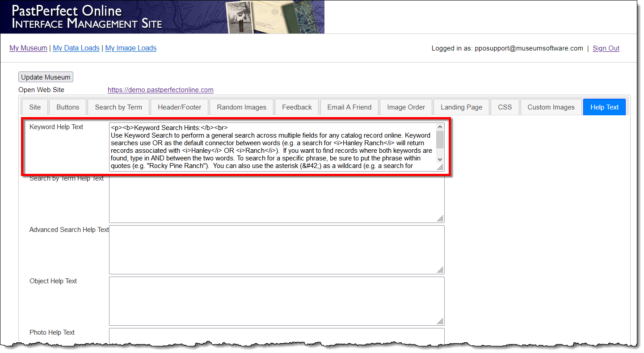The height and width of the screenshot is (353, 644).
Task: Open the My Image Loads page
Action: (130, 48)
